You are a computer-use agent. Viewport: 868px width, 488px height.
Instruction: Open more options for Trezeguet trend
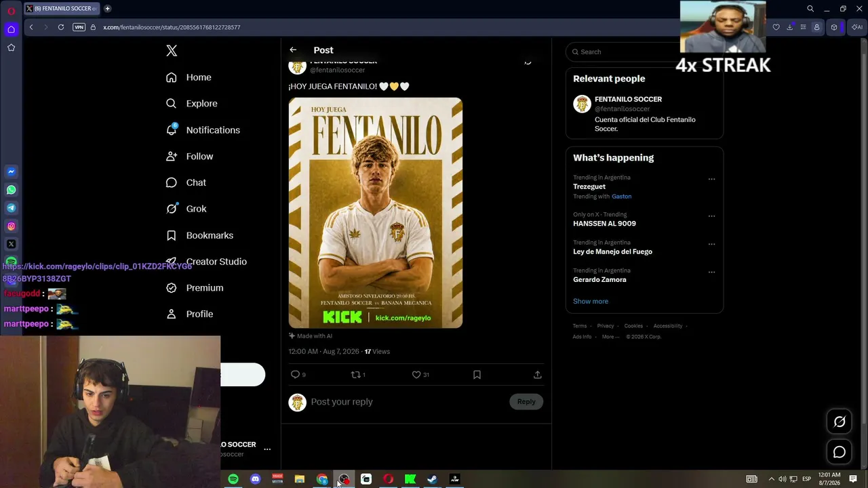click(711, 179)
